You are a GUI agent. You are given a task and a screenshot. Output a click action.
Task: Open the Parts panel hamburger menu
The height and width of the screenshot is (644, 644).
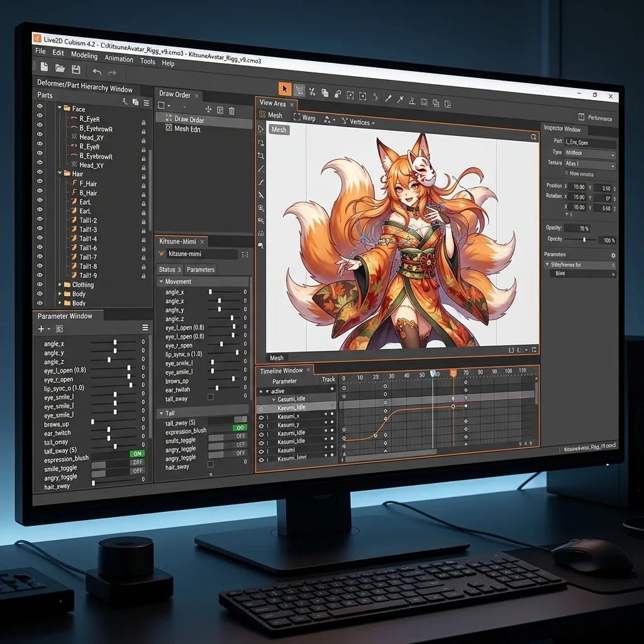tap(147, 103)
